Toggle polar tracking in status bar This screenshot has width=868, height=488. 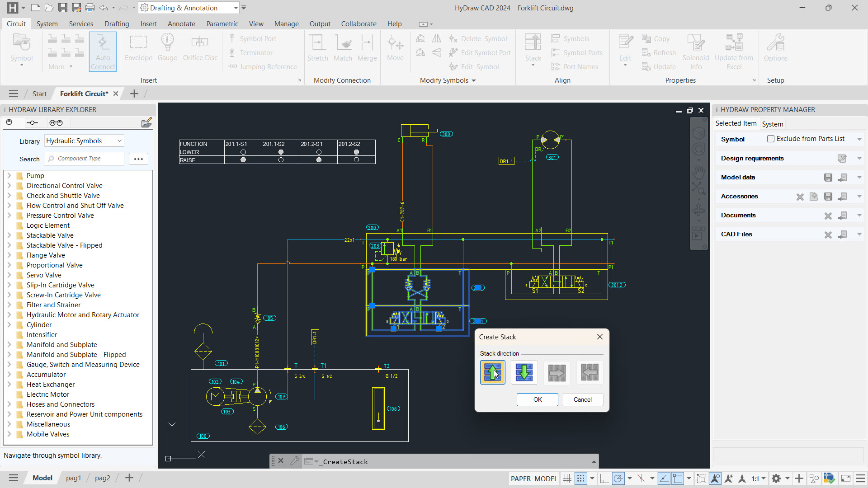click(x=618, y=478)
